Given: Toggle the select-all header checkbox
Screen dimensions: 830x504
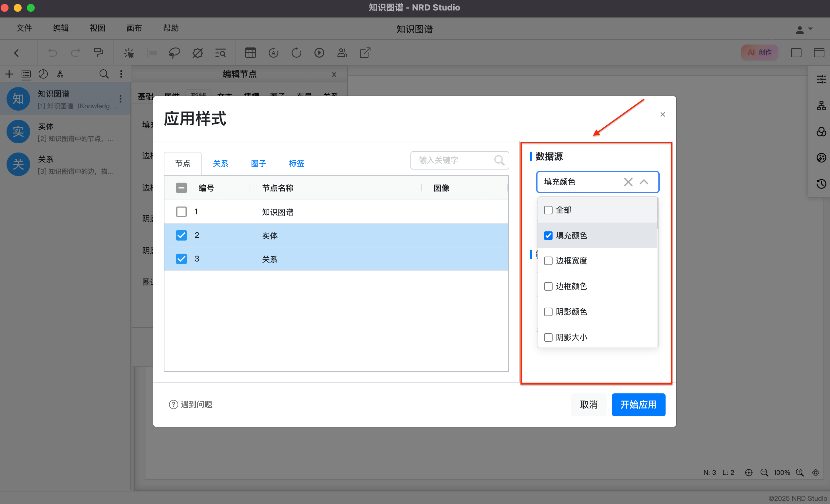Looking at the screenshot, I should click(181, 188).
